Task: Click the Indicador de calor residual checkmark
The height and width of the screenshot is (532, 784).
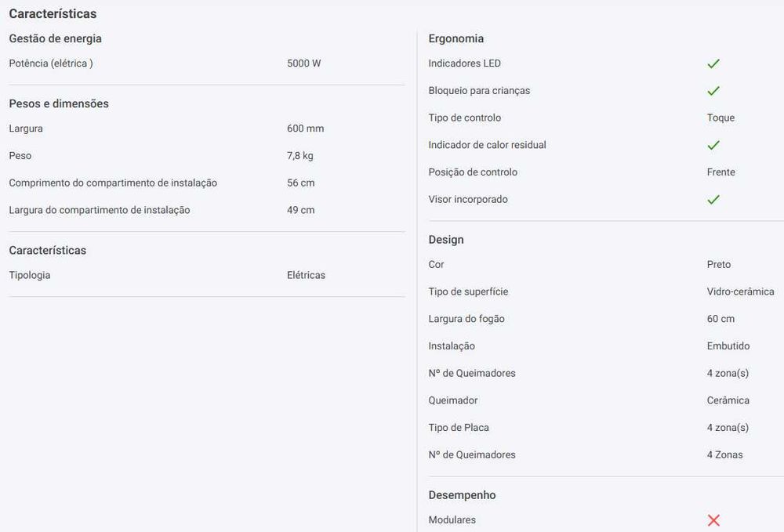Action: [713, 145]
